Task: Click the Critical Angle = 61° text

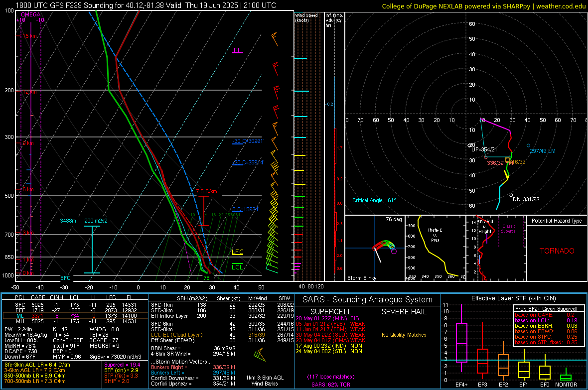Action: tap(374, 200)
